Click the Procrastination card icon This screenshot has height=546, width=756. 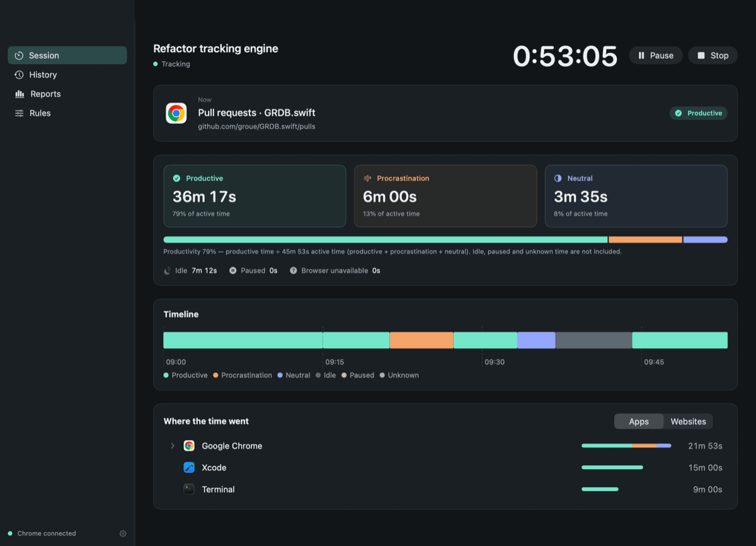click(367, 178)
